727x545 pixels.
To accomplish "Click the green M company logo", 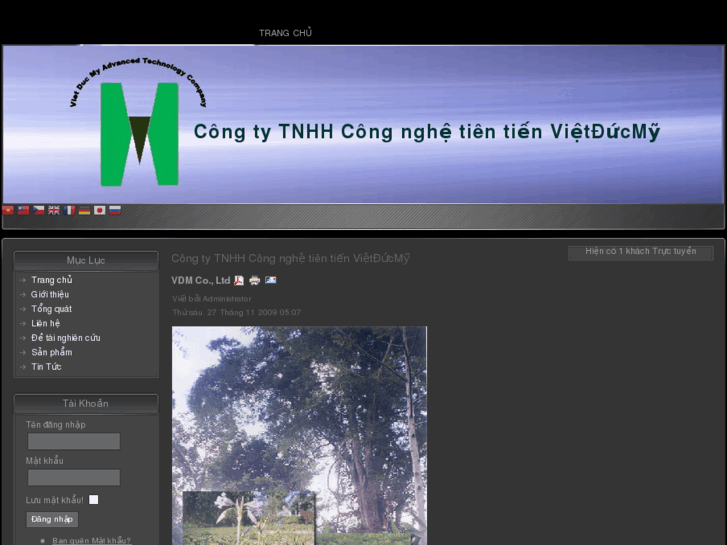I will point(139,135).
